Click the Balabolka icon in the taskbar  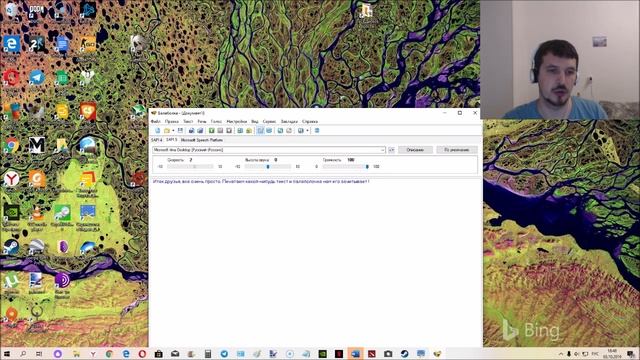(x=437, y=354)
